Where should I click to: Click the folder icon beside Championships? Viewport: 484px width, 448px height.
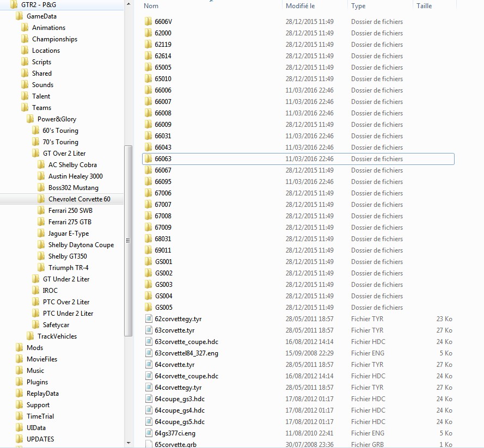[25, 39]
